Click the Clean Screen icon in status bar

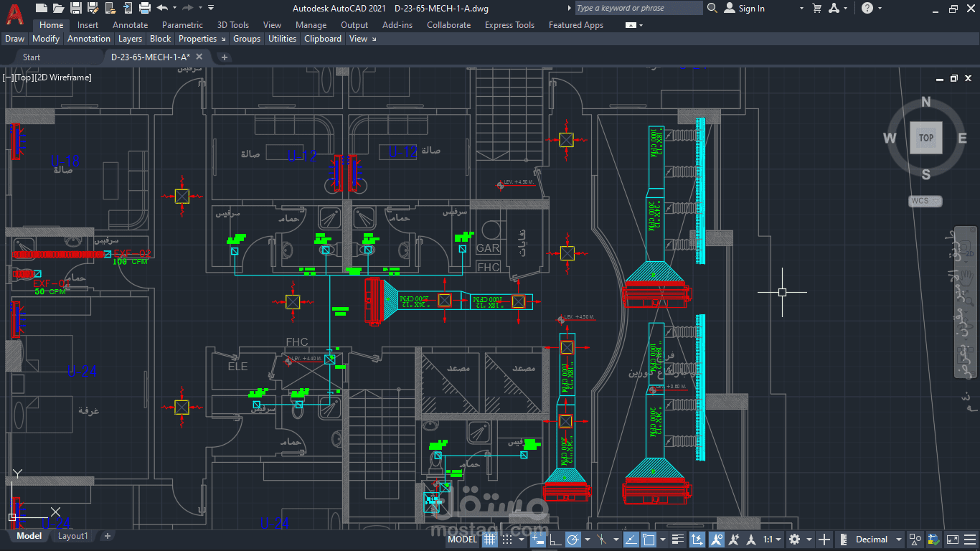click(x=952, y=539)
